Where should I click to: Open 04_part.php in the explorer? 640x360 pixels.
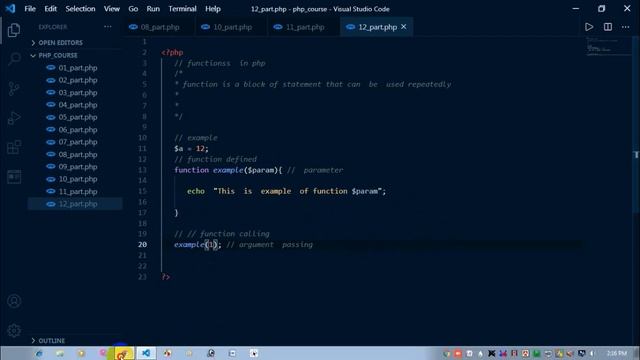pos(78,105)
